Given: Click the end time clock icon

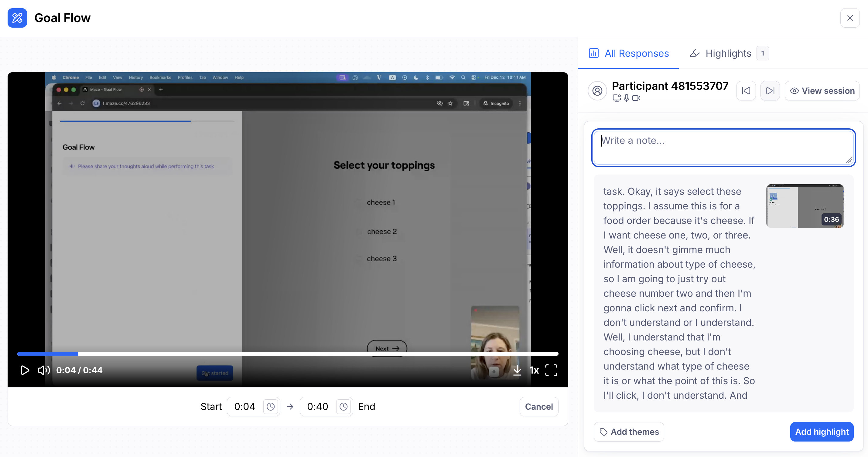Looking at the screenshot, I should click(343, 407).
